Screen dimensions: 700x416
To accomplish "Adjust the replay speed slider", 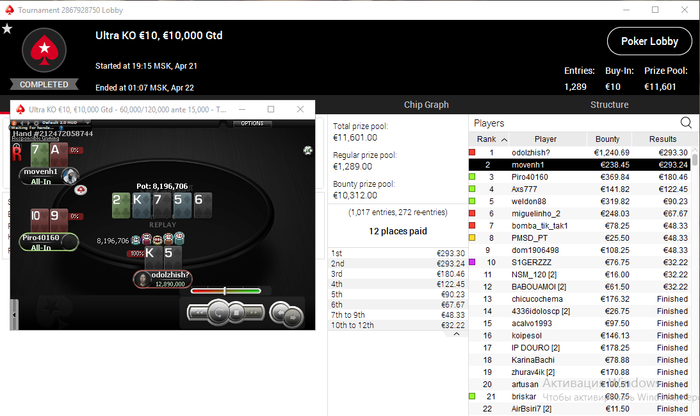I will (x=225, y=291).
